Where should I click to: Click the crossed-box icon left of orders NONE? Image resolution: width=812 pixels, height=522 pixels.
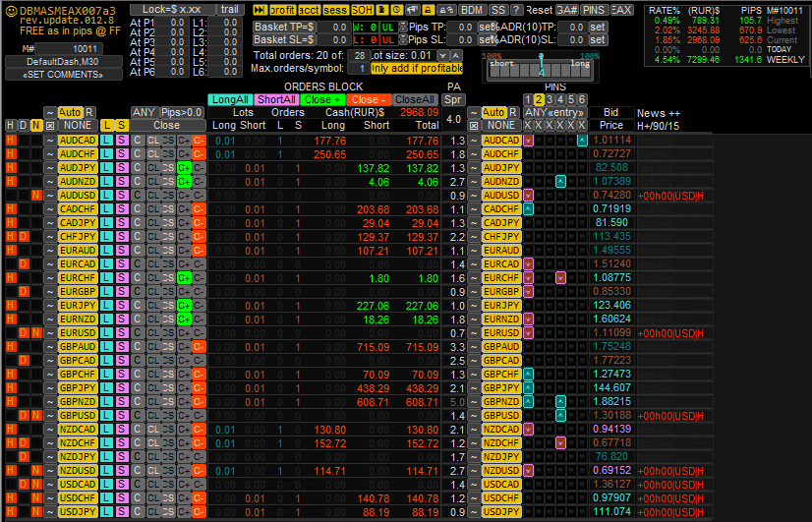coord(50,125)
